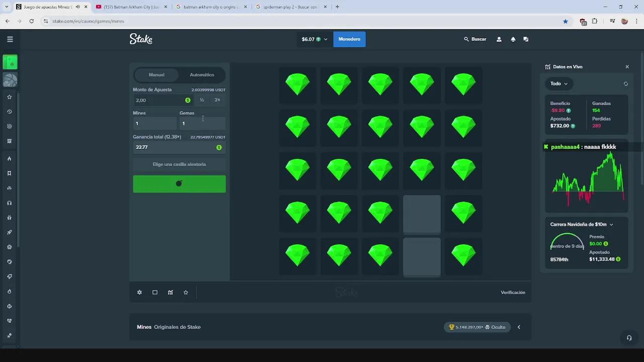Image resolution: width=644 pixels, height=362 pixels.
Task: Reveal the unopened tile in fourth row
Action: [422, 215]
